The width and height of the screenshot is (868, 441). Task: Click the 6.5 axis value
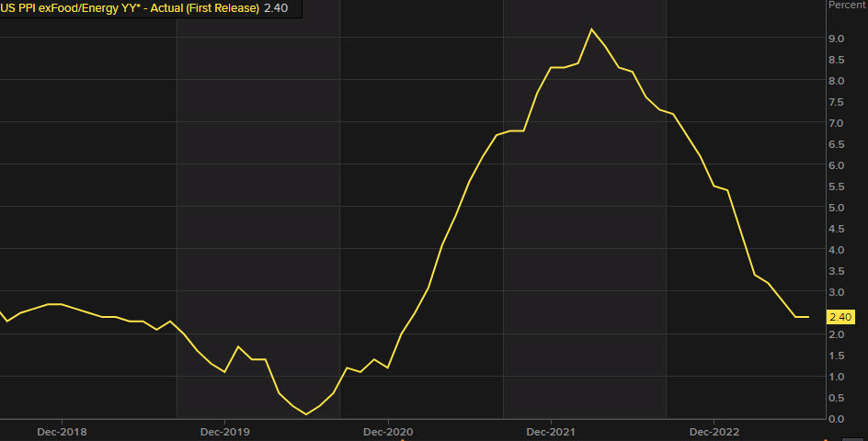837,144
